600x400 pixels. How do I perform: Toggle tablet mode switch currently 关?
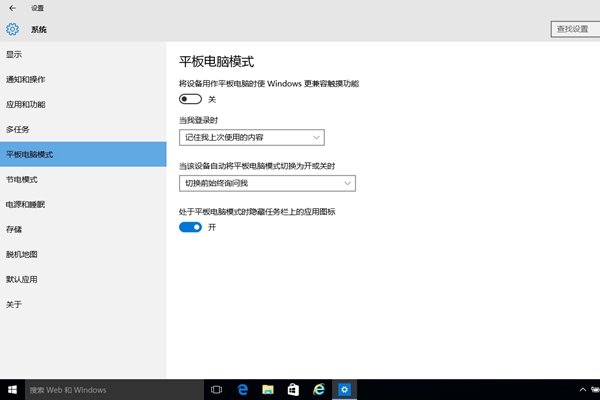tap(190, 99)
